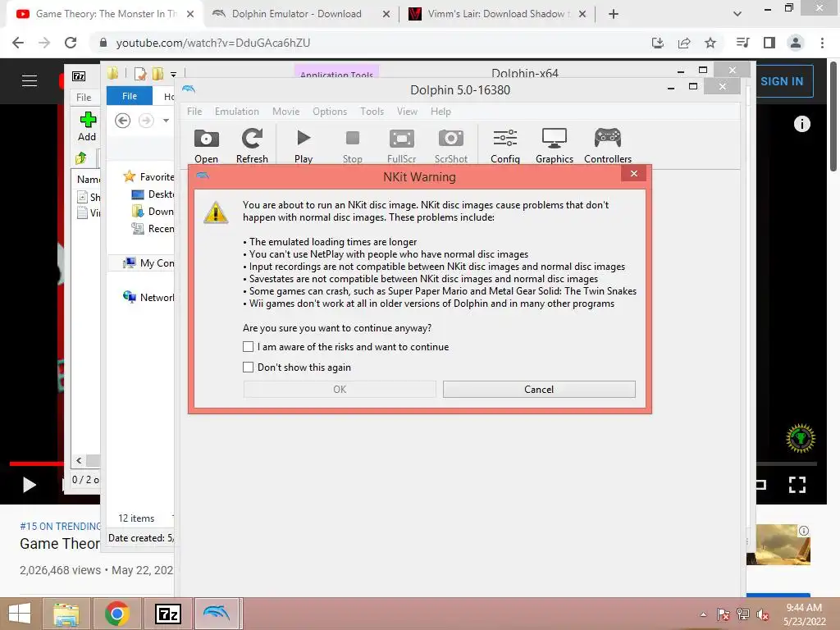The height and width of the screenshot is (630, 840).
Task: Open the Tools menu in Dolphin
Action: (x=372, y=112)
